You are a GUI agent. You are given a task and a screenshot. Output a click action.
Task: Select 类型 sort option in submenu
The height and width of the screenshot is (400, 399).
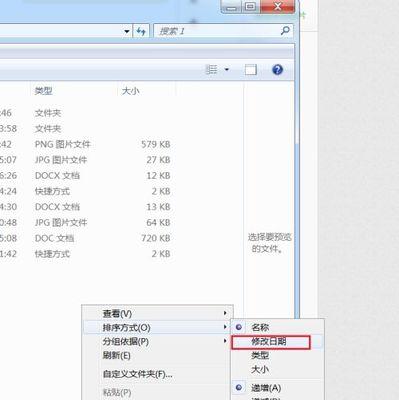click(278, 355)
